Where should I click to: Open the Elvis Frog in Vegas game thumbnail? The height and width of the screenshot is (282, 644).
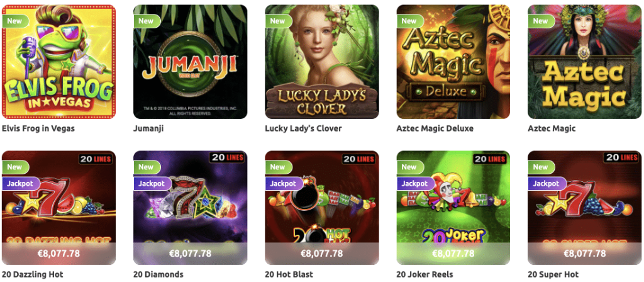[58, 62]
